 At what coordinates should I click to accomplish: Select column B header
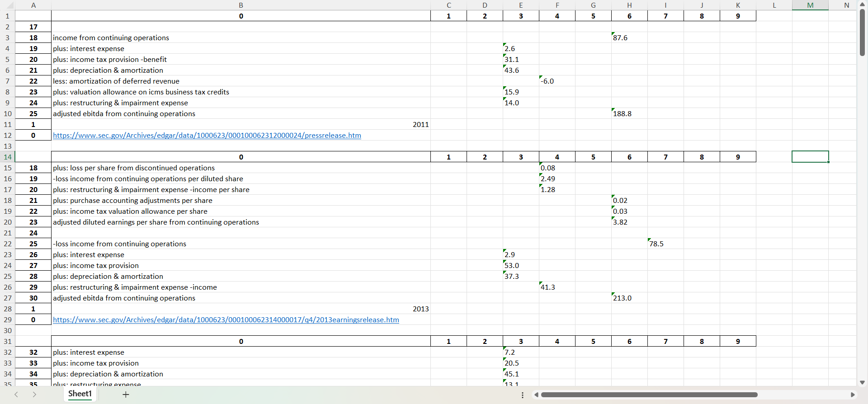(x=241, y=5)
